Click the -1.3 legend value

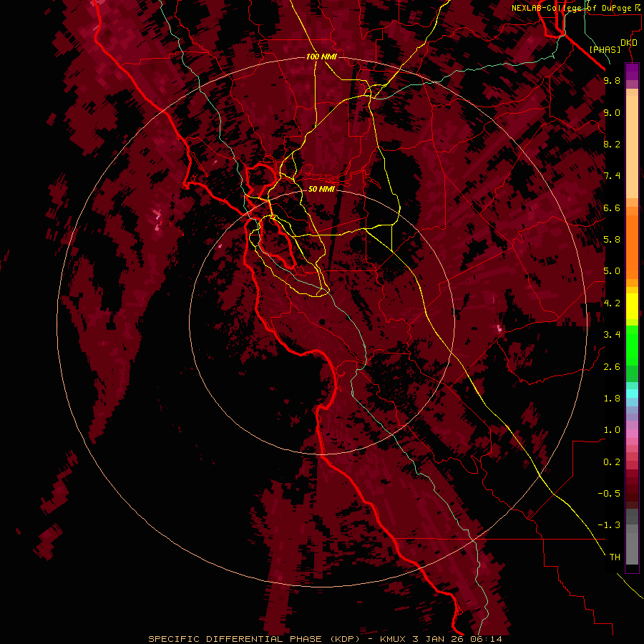pos(609,525)
